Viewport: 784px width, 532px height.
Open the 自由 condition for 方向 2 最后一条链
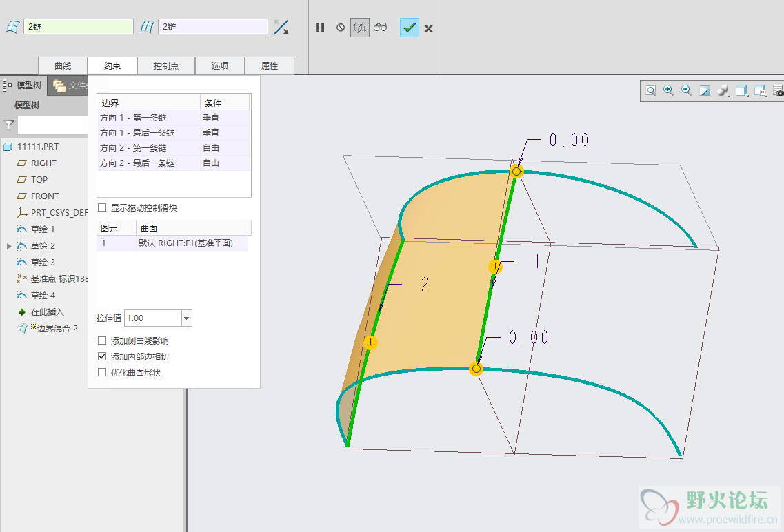(x=225, y=163)
